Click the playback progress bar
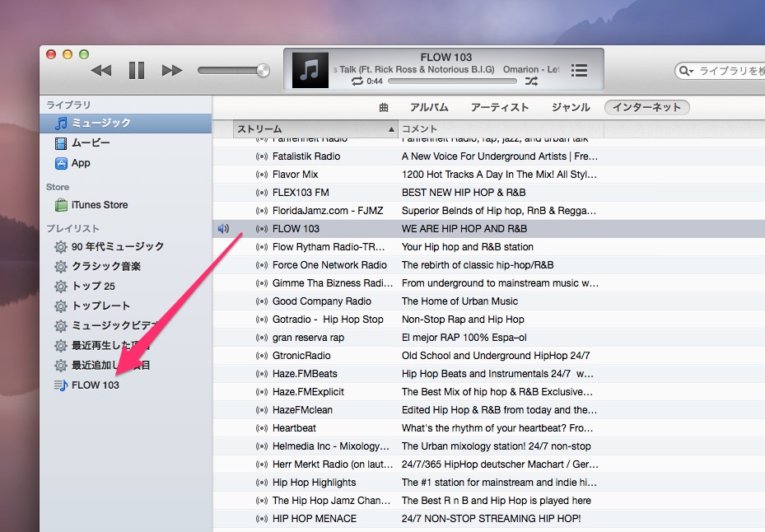This screenshot has height=532, width=765. (453, 81)
